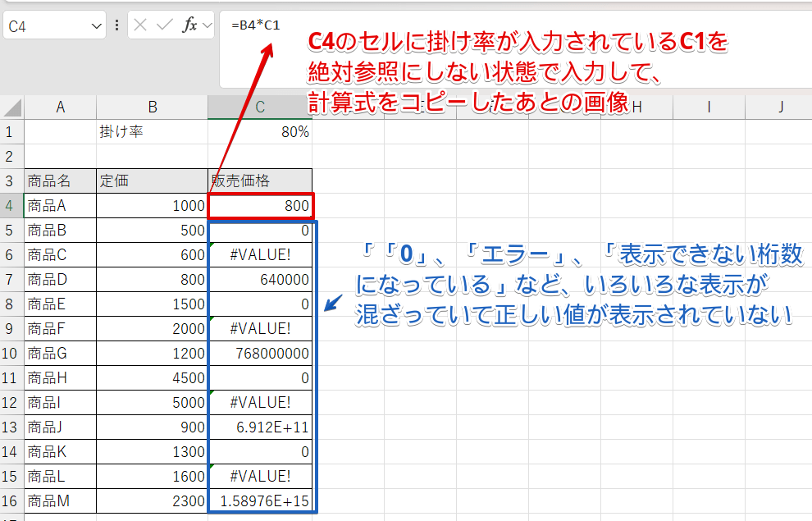Click the three-dot formula bar handle

point(117,25)
